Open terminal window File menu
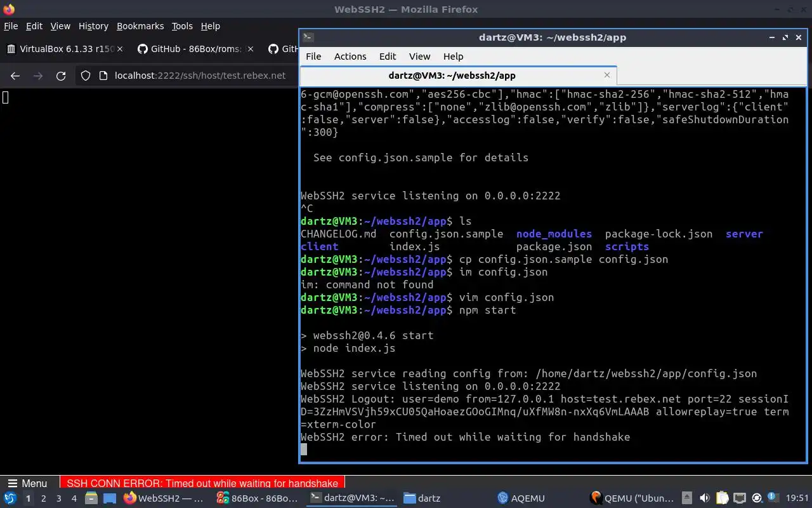The width and height of the screenshot is (812, 508). click(313, 56)
